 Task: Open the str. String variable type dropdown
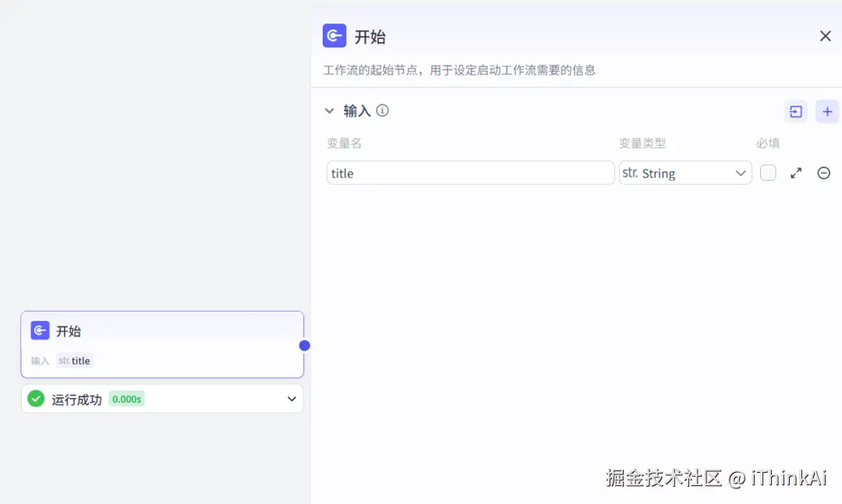pos(685,173)
